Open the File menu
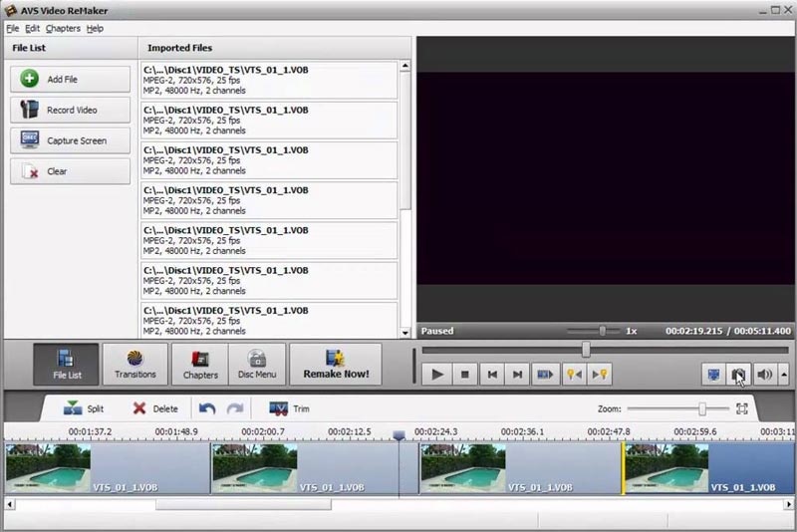 tap(12, 29)
